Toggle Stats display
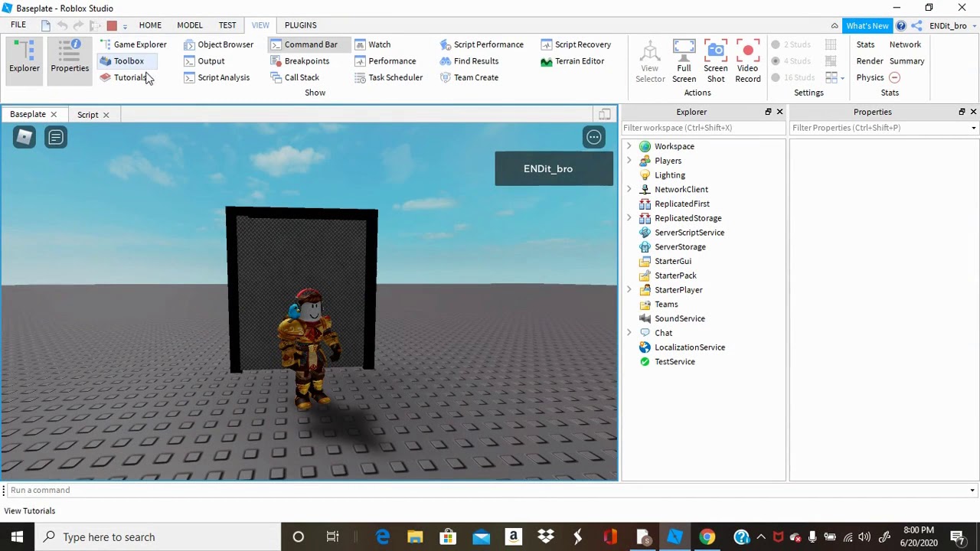The width and height of the screenshot is (980, 551). 865,44
